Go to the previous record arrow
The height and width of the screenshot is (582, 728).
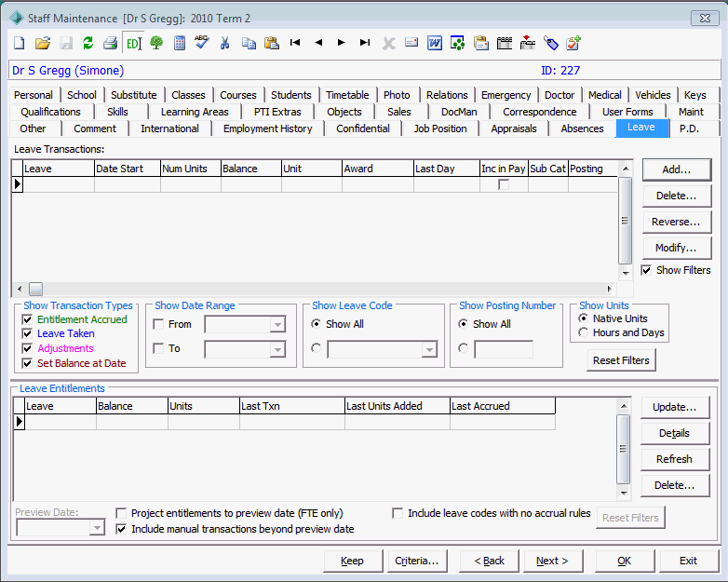(x=318, y=42)
